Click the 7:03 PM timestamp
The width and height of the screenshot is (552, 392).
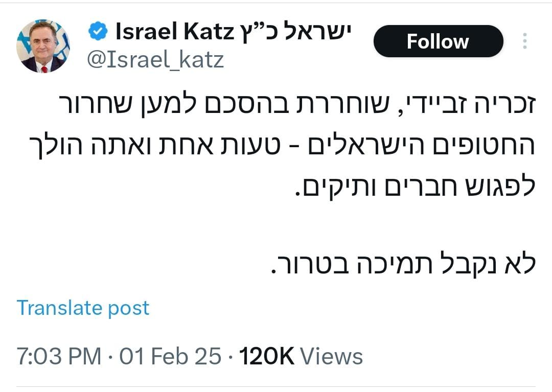pyautogui.click(x=59, y=356)
